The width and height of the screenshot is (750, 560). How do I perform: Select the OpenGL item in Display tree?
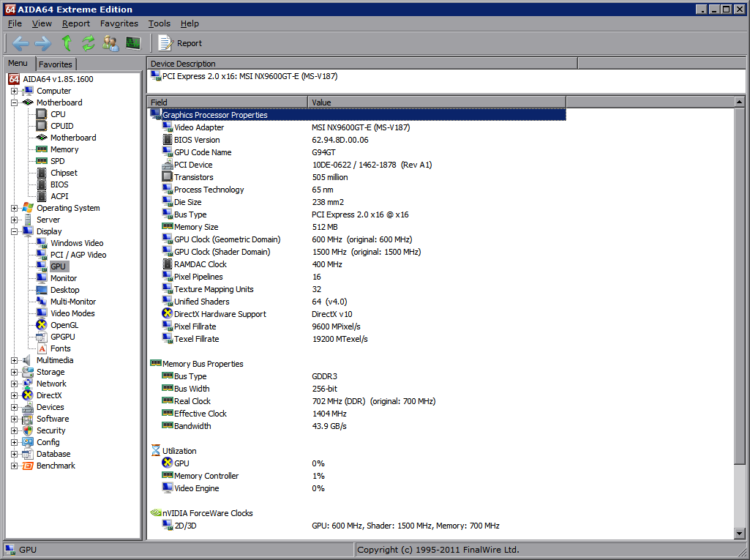coord(64,325)
